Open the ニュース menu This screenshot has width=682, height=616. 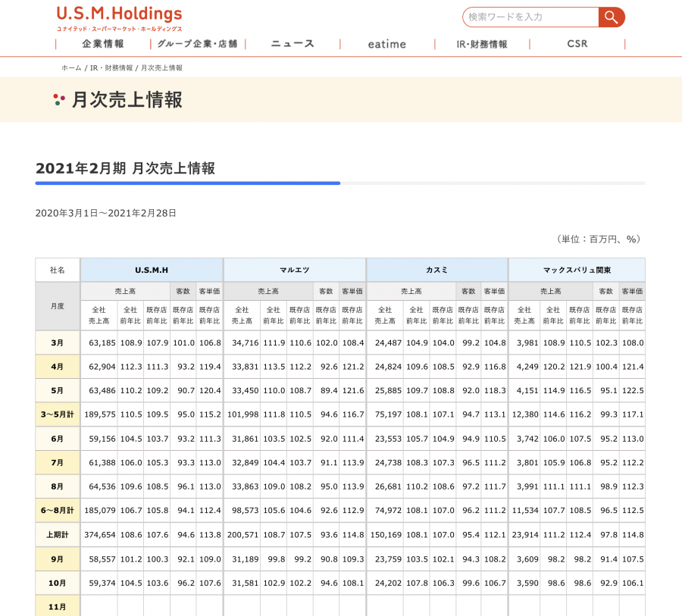point(293,44)
